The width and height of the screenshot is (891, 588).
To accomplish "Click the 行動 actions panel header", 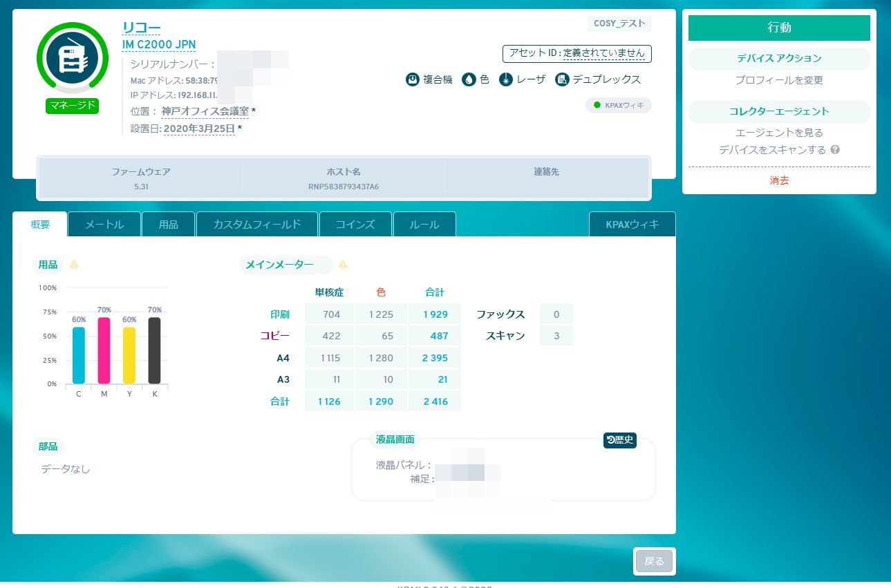I will point(779,28).
